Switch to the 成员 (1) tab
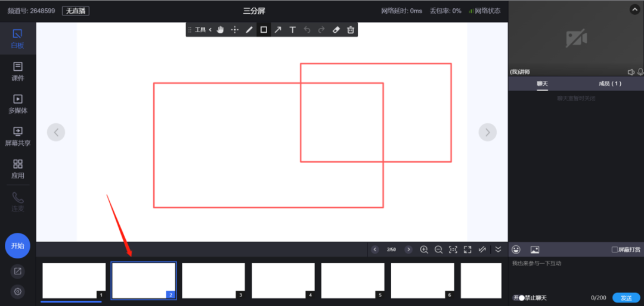The height and width of the screenshot is (306, 644). (609, 84)
